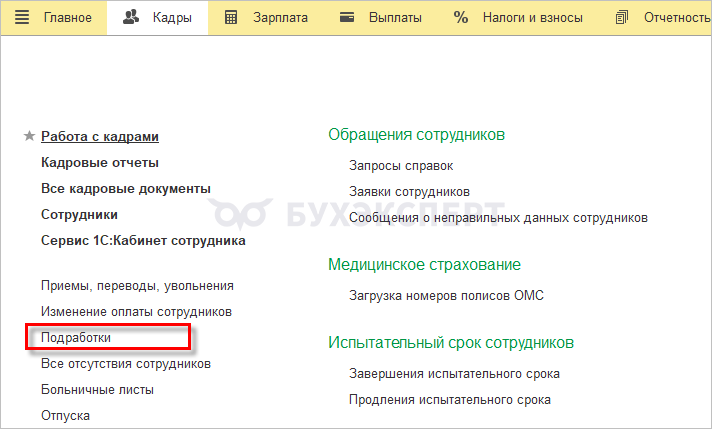712x429 pixels.
Task: Open Завершения испытательного срока
Action: tap(454, 374)
